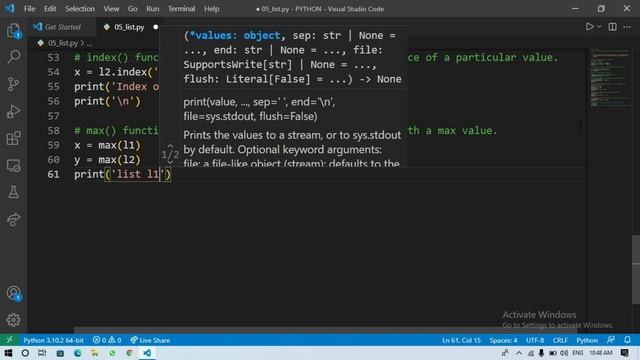Image resolution: width=640 pixels, height=360 pixels.
Task: Open the Remote Explorer view
Action: 13,165
